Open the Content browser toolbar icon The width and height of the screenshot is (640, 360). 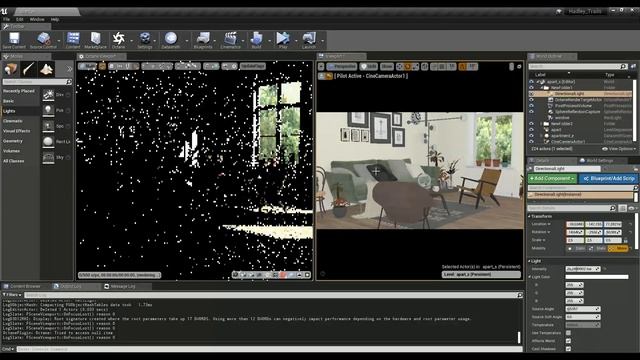(73, 39)
